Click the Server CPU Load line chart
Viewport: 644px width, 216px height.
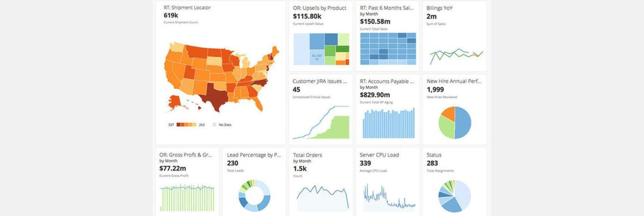coord(389,198)
